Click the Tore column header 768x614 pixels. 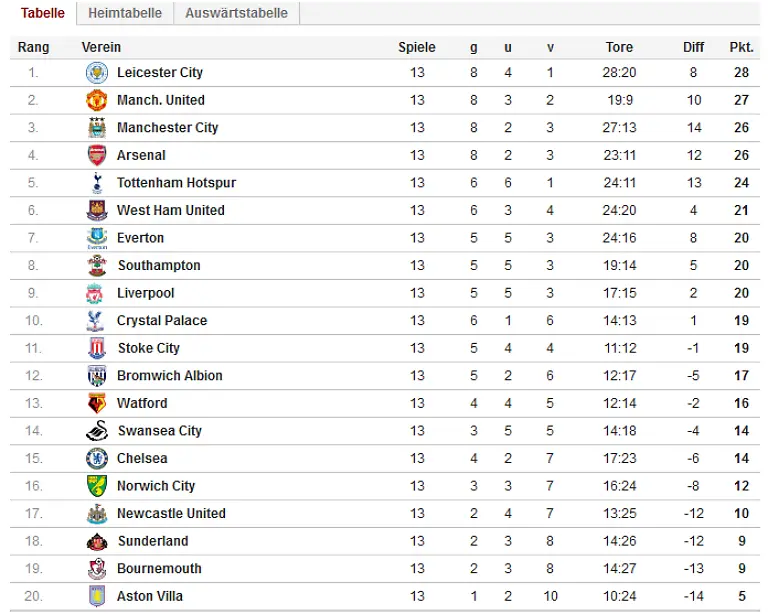pos(619,47)
